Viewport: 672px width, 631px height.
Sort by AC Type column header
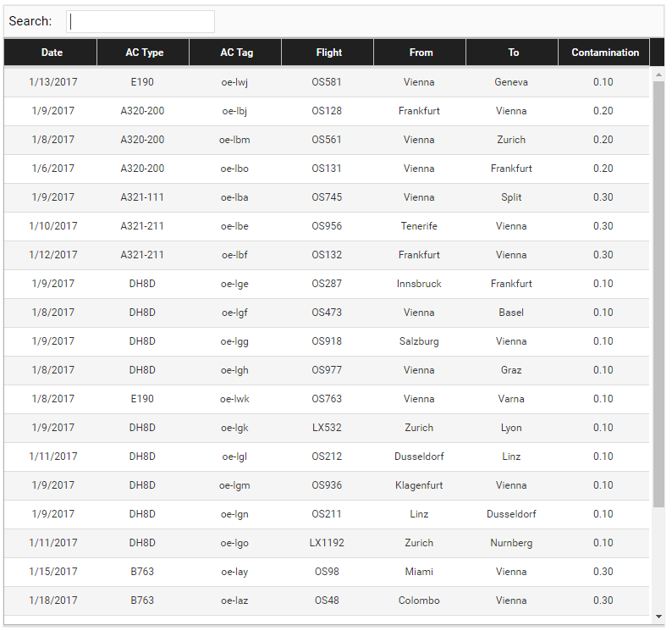143,53
